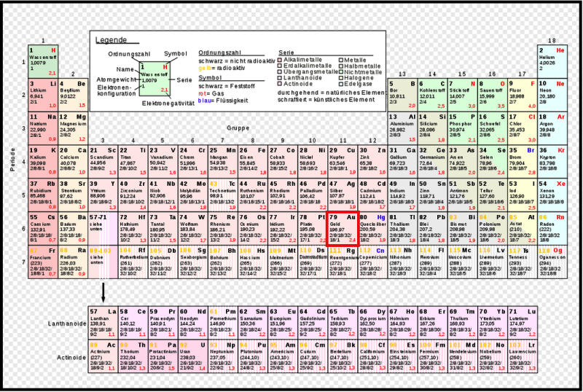Image resolution: width=583 pixels, height=392 pixels.
Task: Click the Europium element cell
Action: click(283, 323)
